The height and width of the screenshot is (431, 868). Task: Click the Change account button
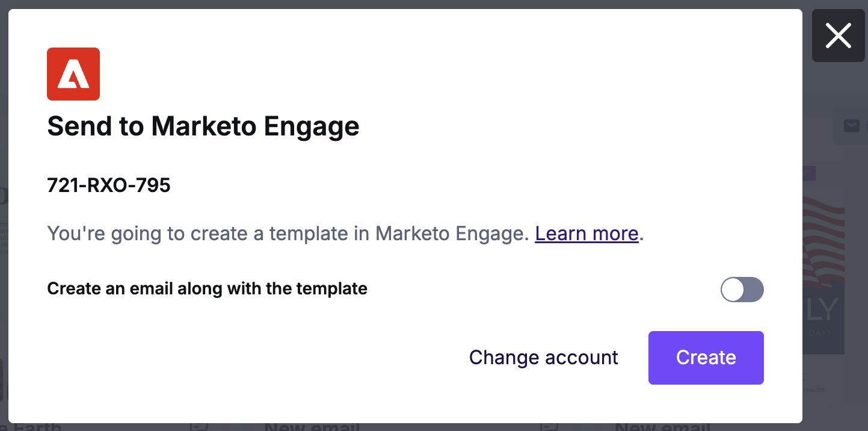pyautogui.click(x=544, y=358)
